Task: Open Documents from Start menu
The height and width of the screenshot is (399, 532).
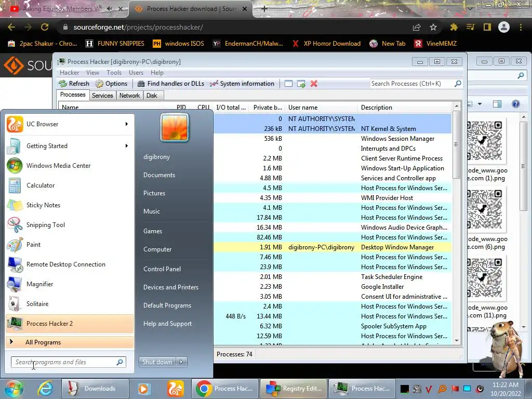Action: (159, 175)
